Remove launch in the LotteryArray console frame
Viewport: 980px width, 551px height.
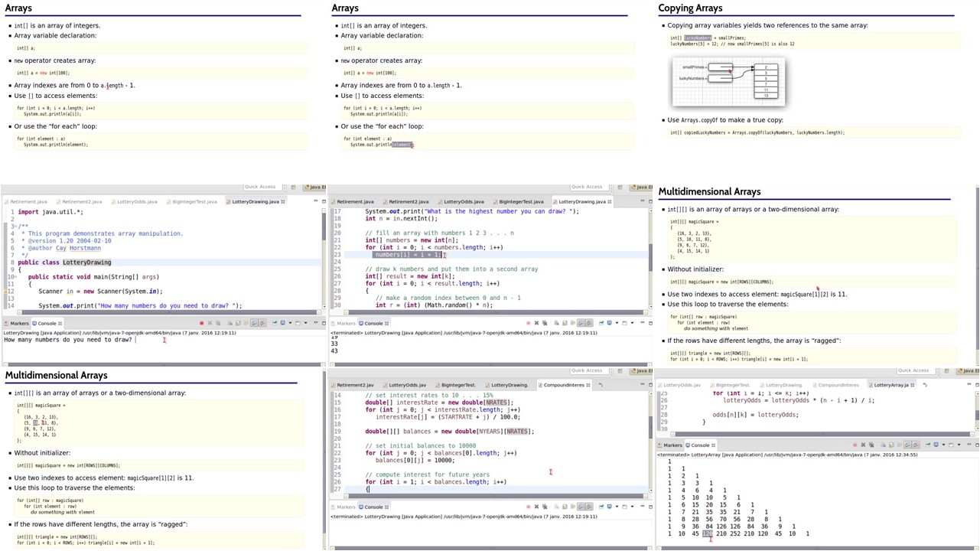(x=863, y=445)
